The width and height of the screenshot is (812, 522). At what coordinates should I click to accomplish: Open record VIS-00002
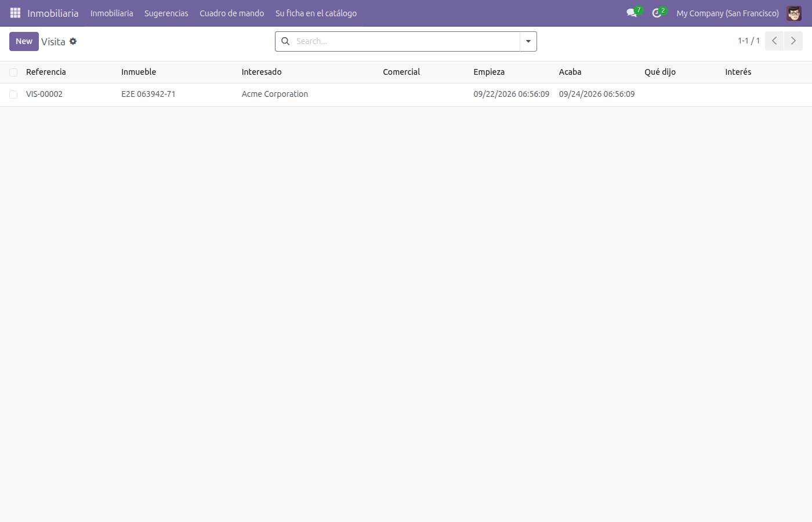44,94
